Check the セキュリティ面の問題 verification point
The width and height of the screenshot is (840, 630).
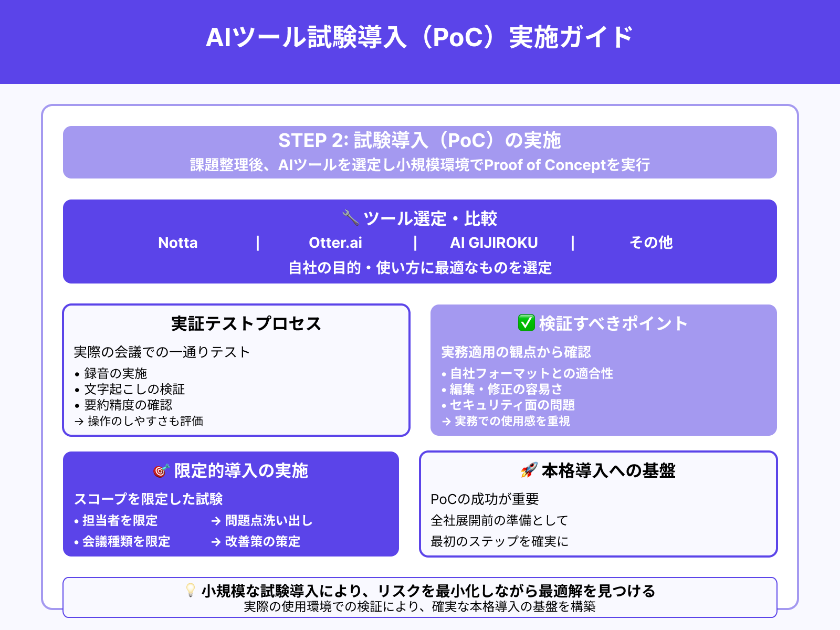click(x=512, y=405)
